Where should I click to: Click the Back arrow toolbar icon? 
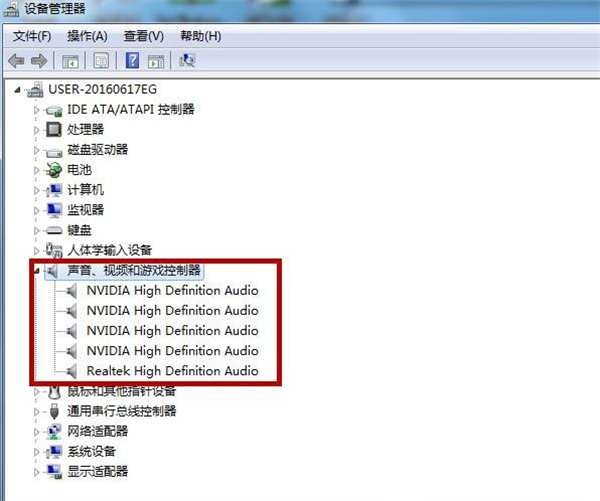point(16,61)
